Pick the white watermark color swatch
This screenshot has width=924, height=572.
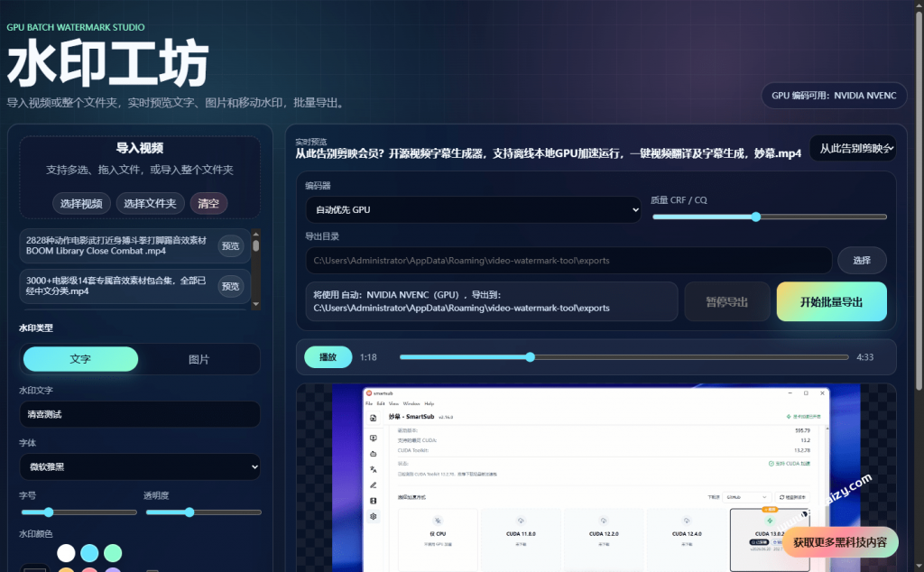pyautogui.click(x=66, y=553)
